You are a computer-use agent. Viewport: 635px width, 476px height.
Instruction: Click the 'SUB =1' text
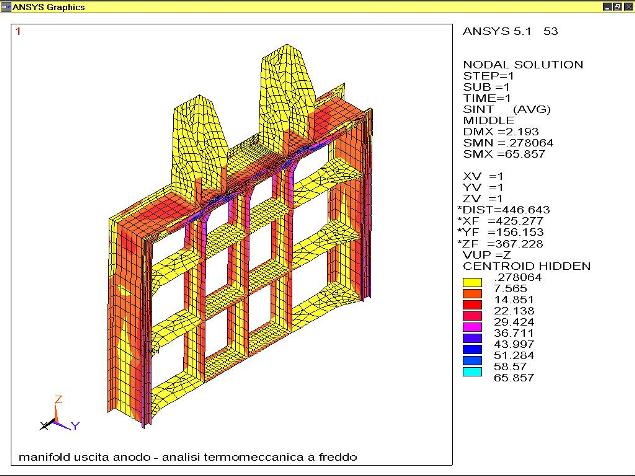[486, 87]
